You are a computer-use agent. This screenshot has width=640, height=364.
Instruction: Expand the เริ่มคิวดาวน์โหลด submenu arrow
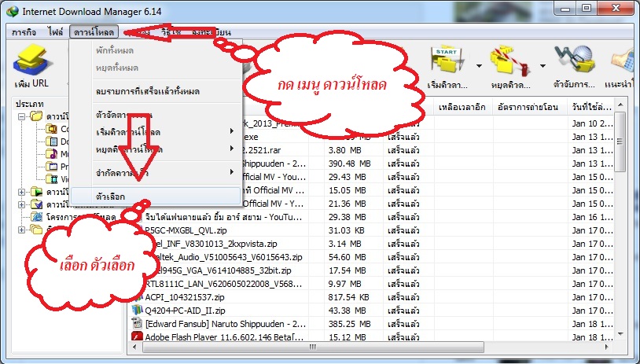click(x=231, y=131)
